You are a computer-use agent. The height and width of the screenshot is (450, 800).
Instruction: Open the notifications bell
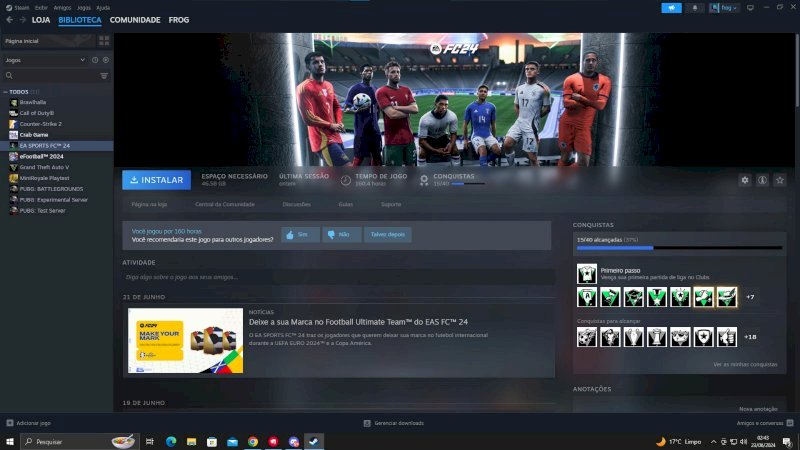coord(694,8)
